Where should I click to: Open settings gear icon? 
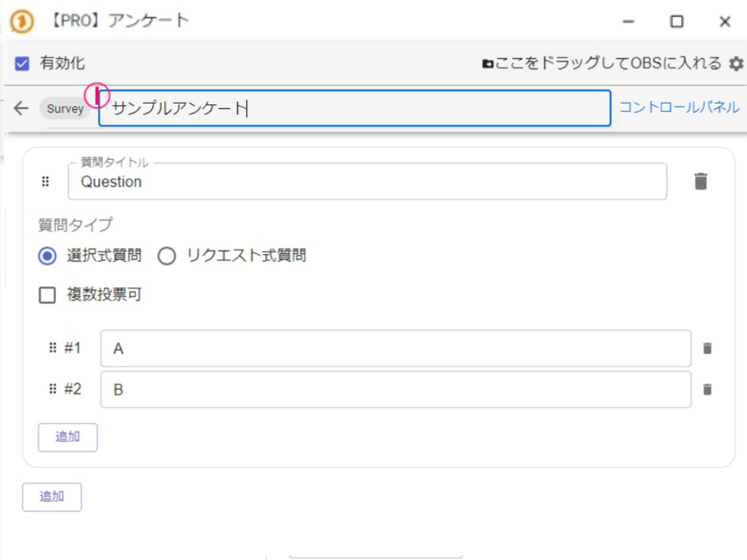tap(736, 64)
